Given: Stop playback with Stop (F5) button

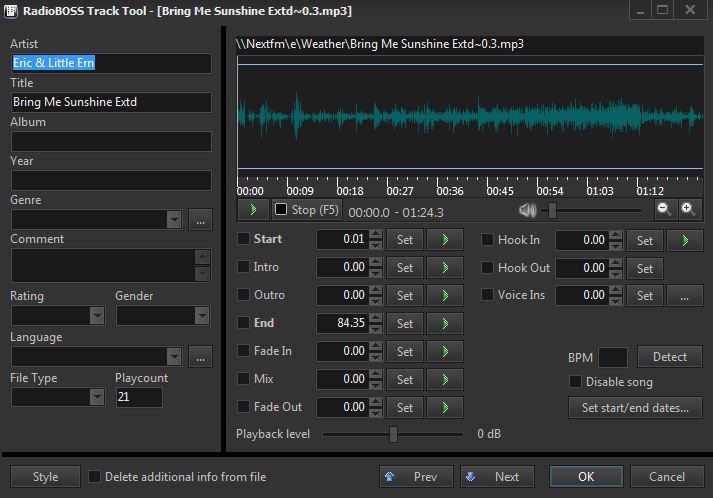Looking at the screenshot, I should click(307, 210).
